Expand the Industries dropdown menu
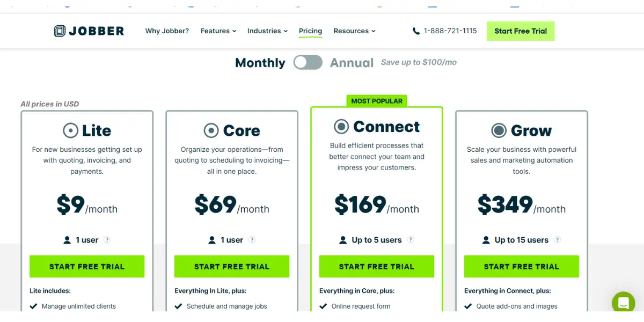The image size is (644, 322). pos(267,31)
